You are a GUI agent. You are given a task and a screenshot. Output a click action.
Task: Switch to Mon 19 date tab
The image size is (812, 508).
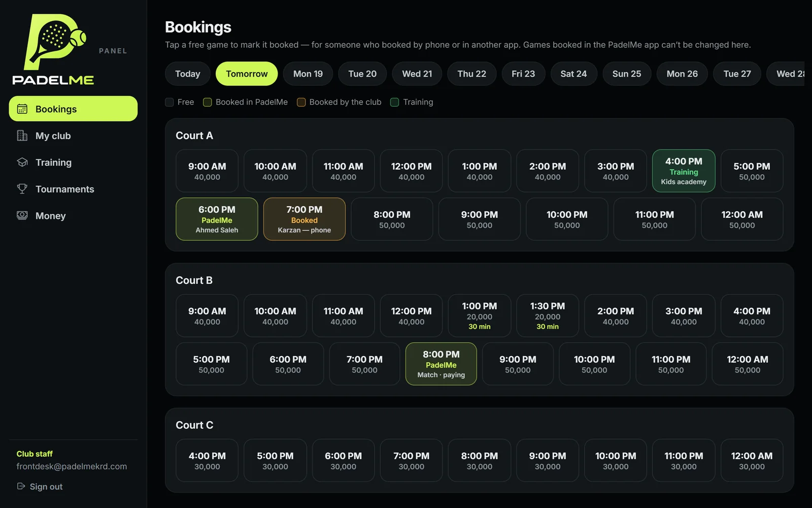(308, 74)
